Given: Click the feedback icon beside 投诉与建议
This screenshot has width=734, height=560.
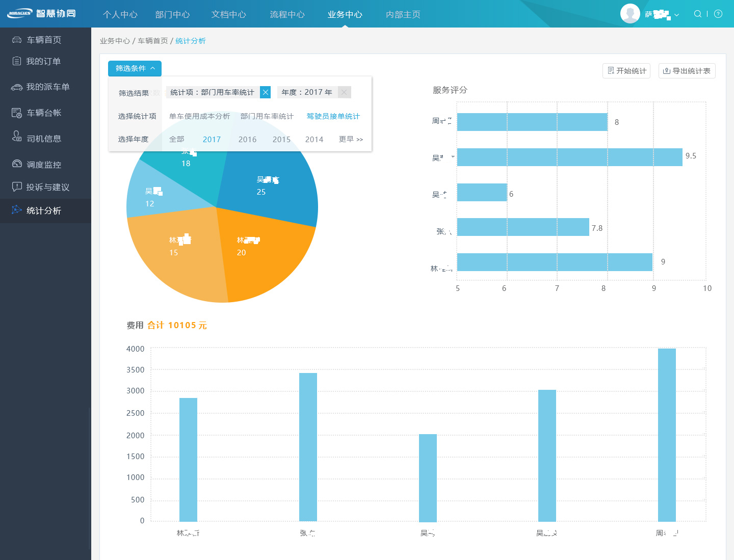Looking at the screenshot, I should [17, 187].
